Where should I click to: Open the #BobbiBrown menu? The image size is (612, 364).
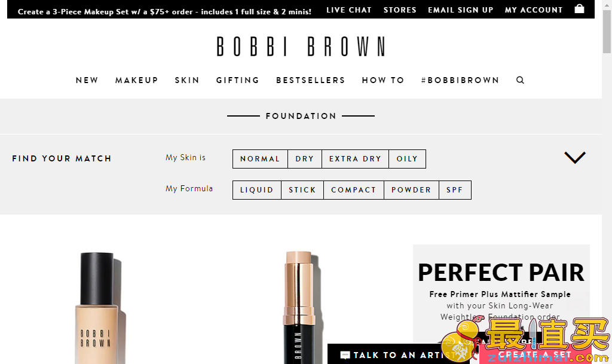pyautogui.click(x=460, y=80)
